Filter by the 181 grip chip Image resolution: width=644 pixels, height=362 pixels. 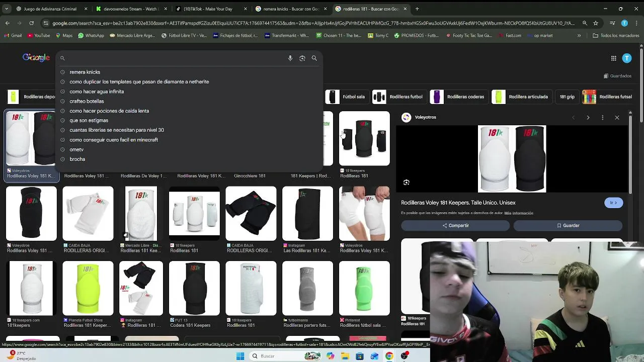[567, 97]
